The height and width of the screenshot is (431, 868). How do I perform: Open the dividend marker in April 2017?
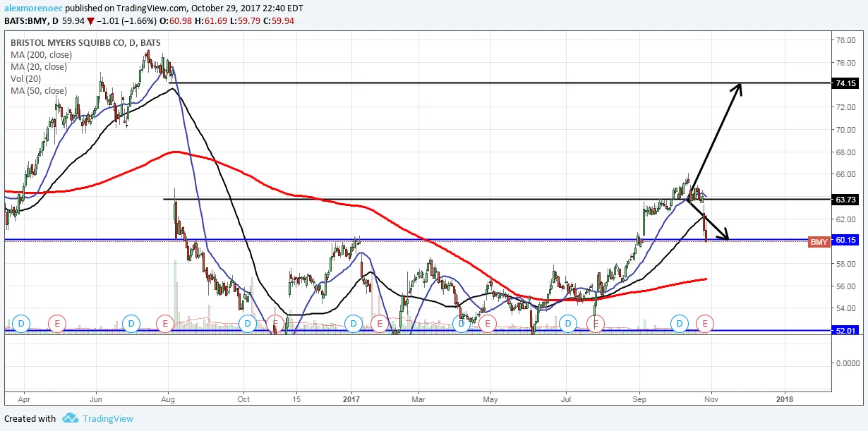point(462,324)
